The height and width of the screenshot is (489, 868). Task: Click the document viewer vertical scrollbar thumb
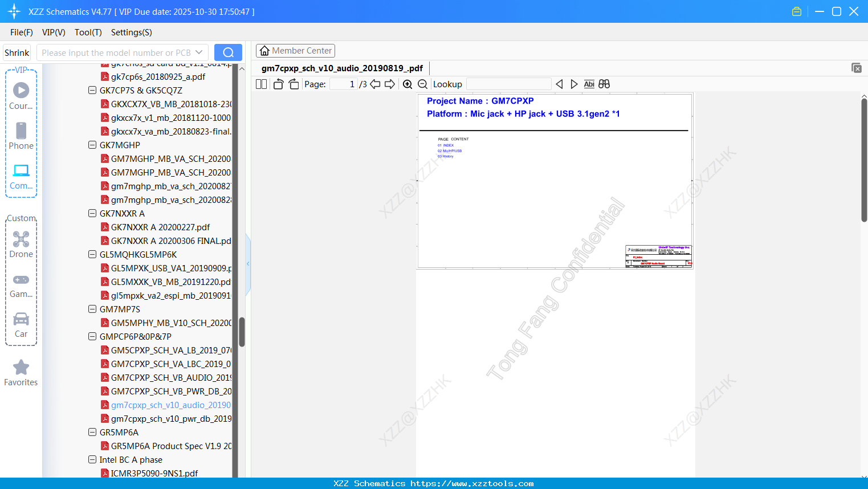(x=864, y=160)
